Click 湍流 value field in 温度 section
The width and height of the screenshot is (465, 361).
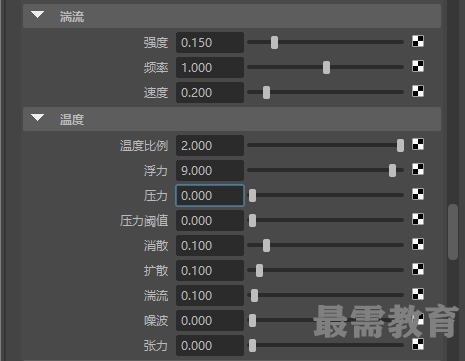(x=210, y=295)
